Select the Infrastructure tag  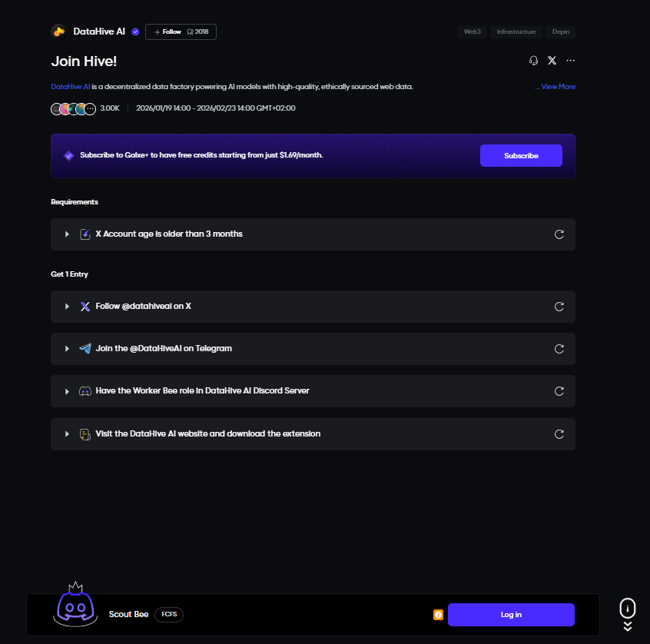point(516,32)
